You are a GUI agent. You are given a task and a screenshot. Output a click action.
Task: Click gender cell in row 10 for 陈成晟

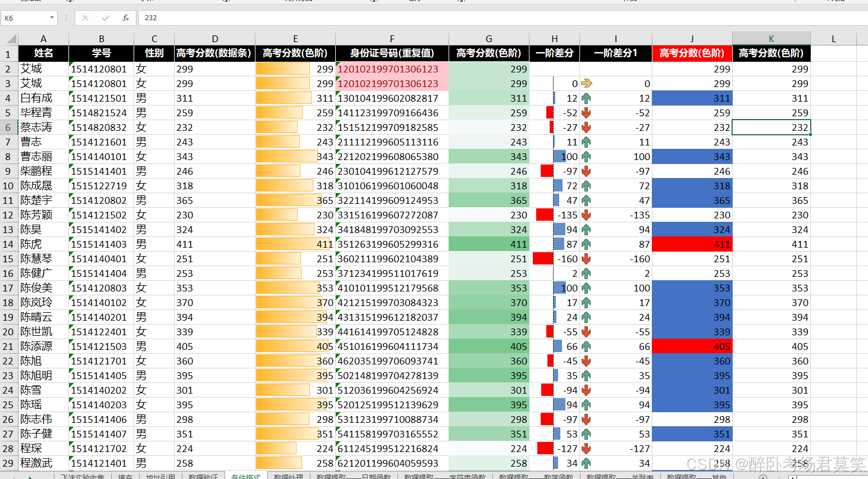pyautogui.click(x=154, y=185)
